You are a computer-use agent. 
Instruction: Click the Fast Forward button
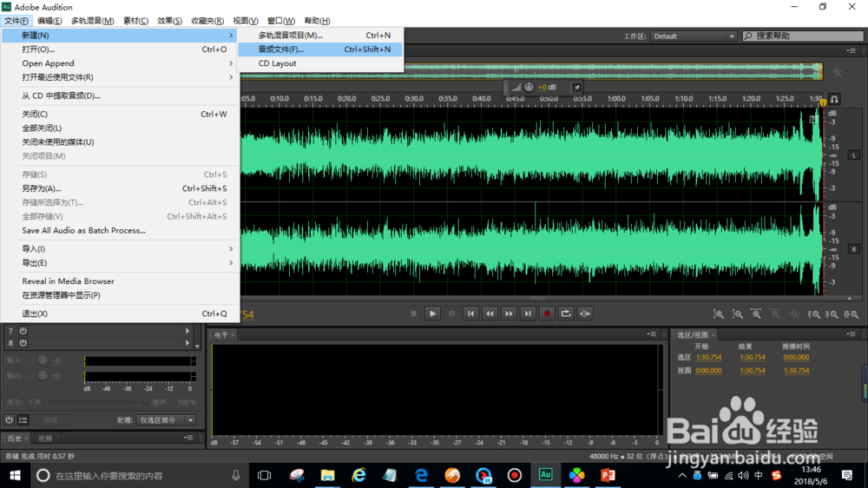coord(509,313)
